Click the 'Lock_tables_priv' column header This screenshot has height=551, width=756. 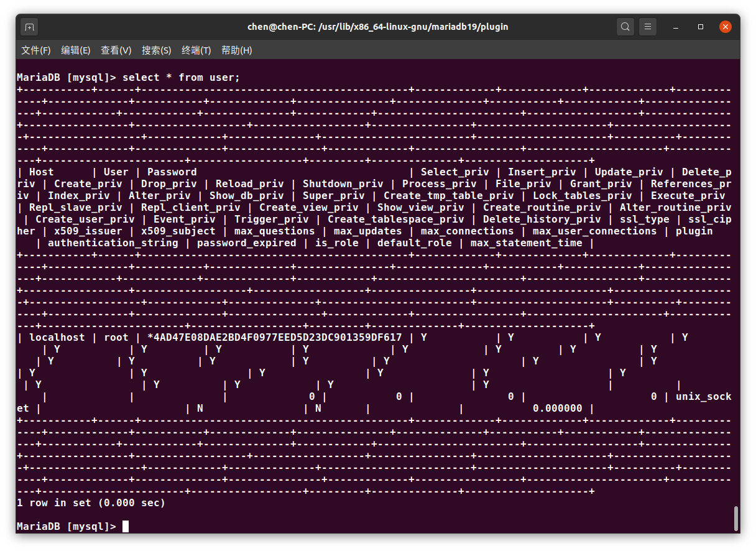point(583,196)
